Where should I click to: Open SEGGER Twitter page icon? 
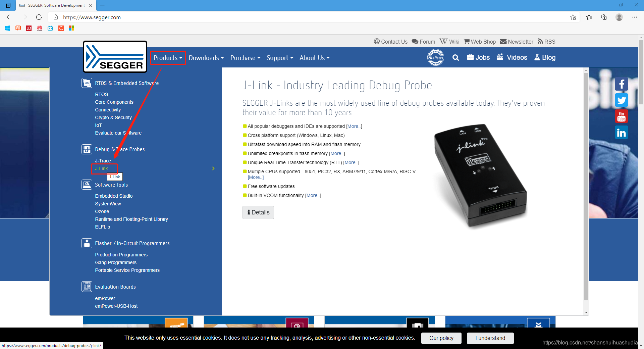click(621, 100)
